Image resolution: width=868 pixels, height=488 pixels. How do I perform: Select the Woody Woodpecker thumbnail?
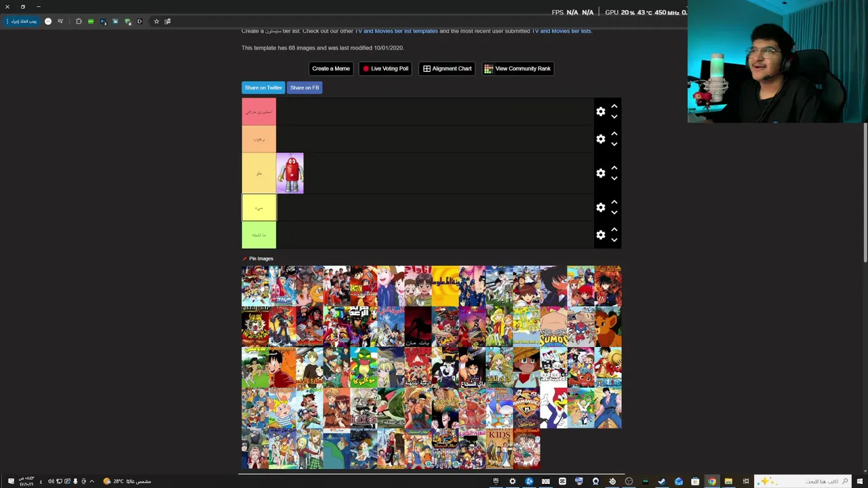click(553, 408)
